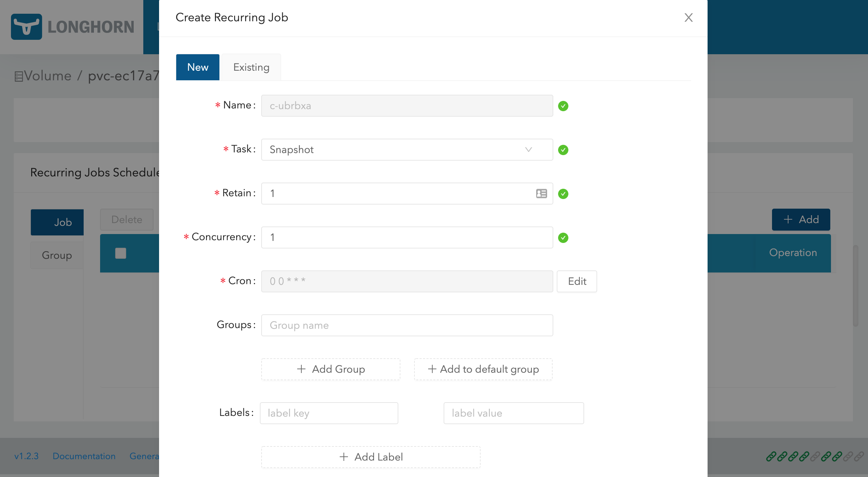Click the Edit button next to Cron
Viewport: 868px width, 477px height.
click(577, 281)
